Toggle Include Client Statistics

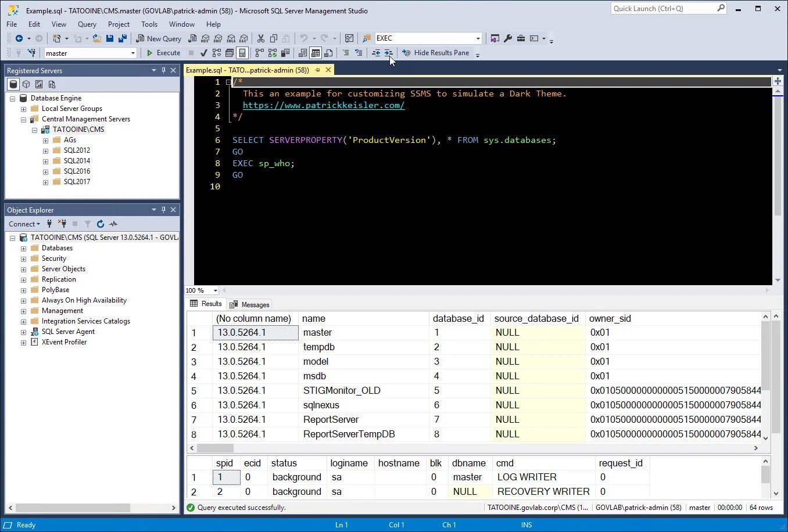coord(285,53)
